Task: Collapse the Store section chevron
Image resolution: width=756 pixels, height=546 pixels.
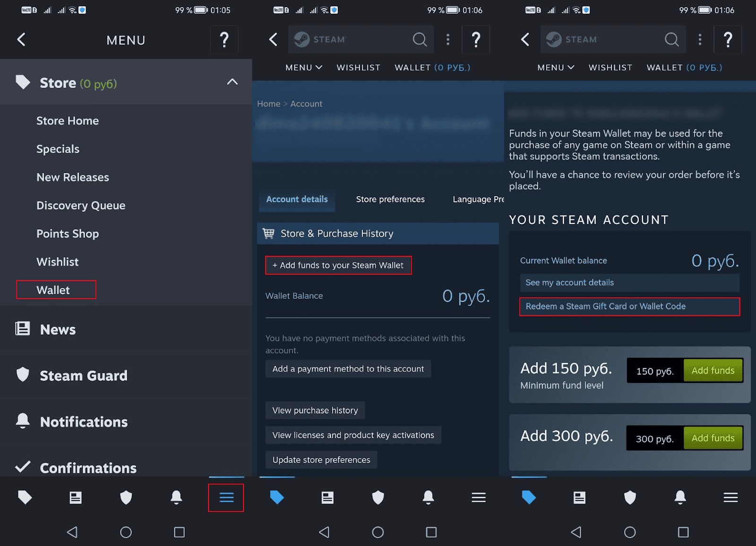Action: [x=232, y=82]
